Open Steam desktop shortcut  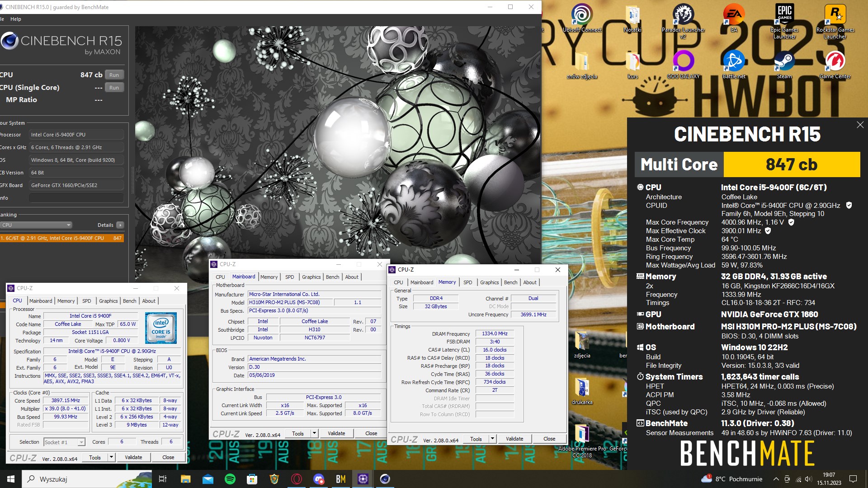[784, 65]
